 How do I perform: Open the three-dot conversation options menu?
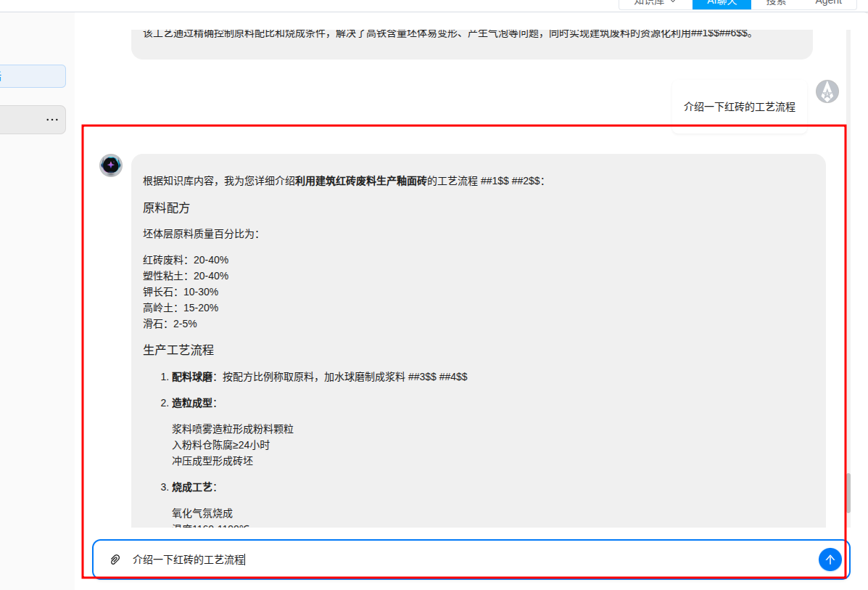pos(52,119)
